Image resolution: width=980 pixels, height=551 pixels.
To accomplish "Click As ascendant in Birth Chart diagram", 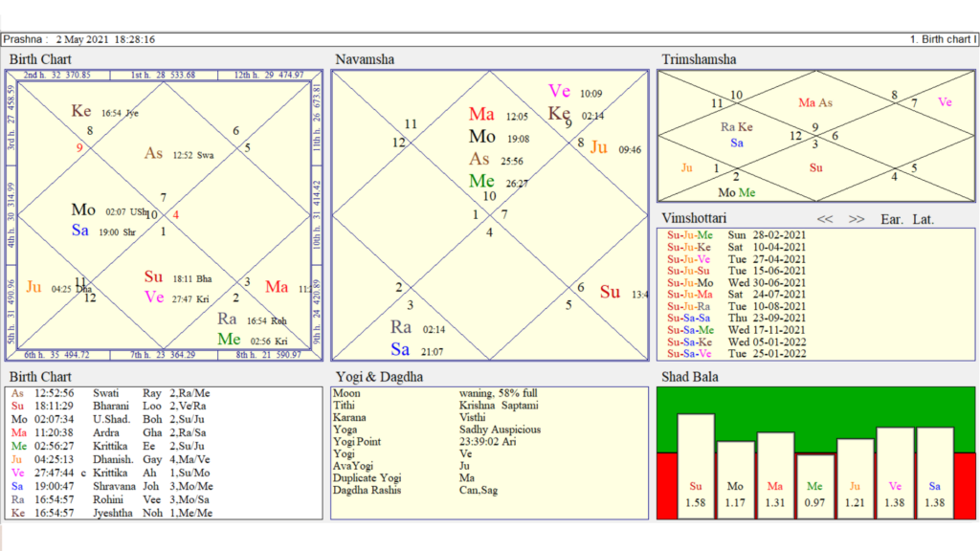I will pyautogui.click(x=154, y=153).
